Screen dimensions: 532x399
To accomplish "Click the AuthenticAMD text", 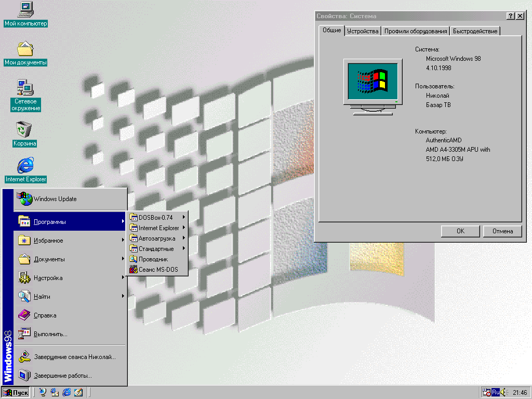I will (x=444, y=140).
